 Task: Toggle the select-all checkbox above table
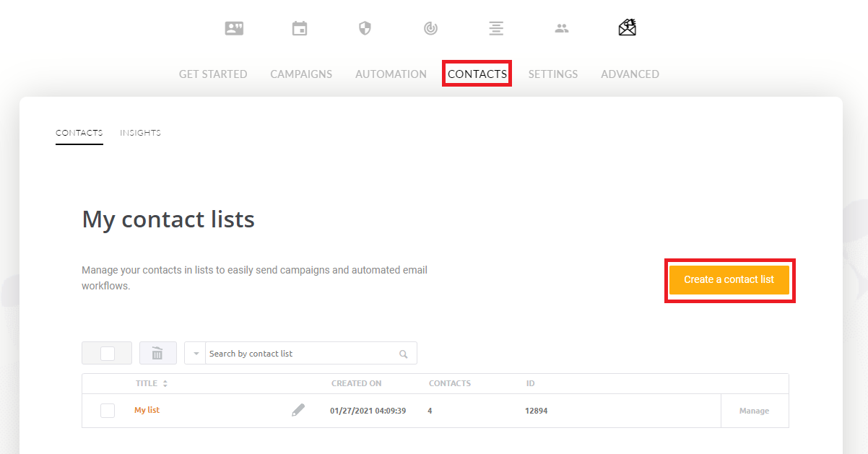pos(107,353)
